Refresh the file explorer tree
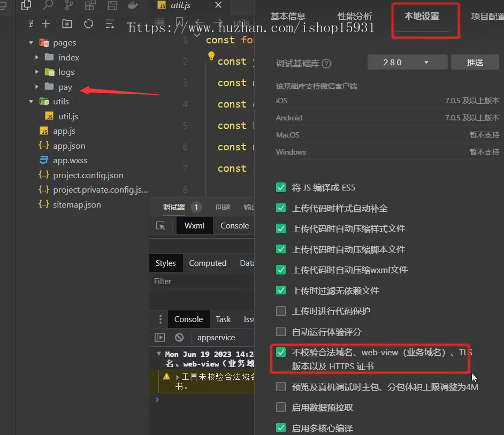Screen dimensions: 504x435 pyautogui.click(x=88, y=24)
